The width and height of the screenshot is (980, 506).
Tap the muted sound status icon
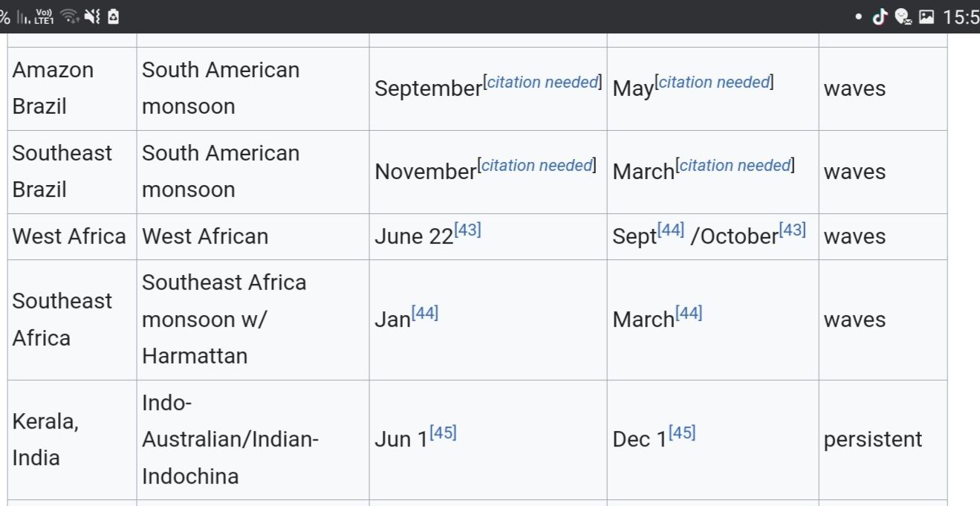pos(93,16)
